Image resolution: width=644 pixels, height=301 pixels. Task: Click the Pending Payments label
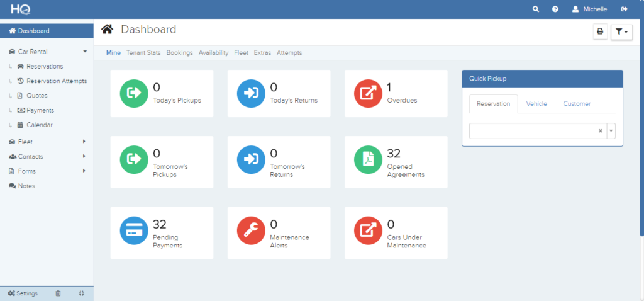click(167, 241)
